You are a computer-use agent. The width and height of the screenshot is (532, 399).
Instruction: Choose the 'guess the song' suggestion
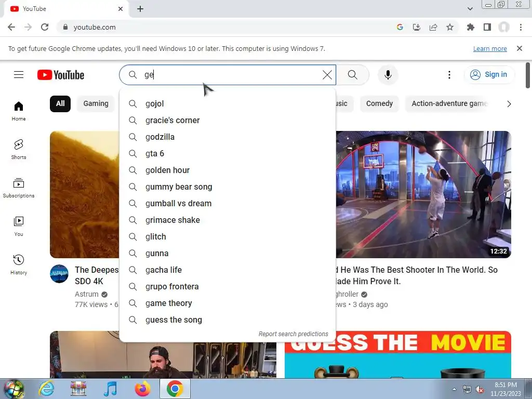click(228, 320)
